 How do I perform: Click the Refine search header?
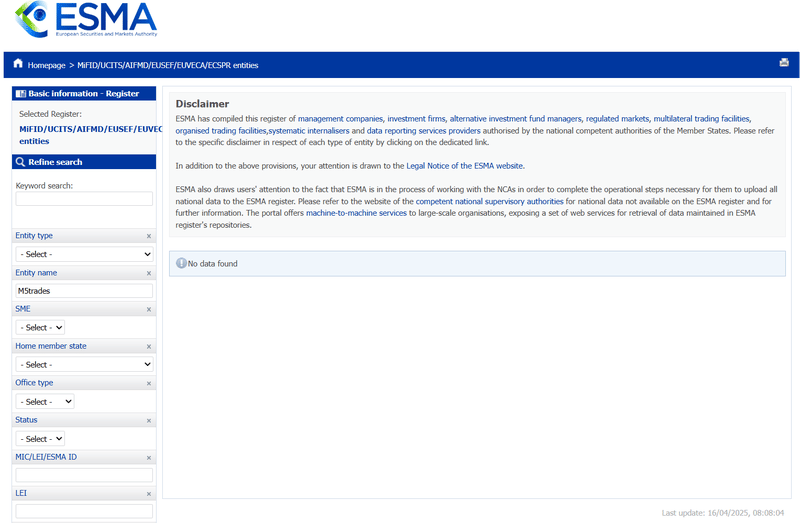(x=84, y=162)
